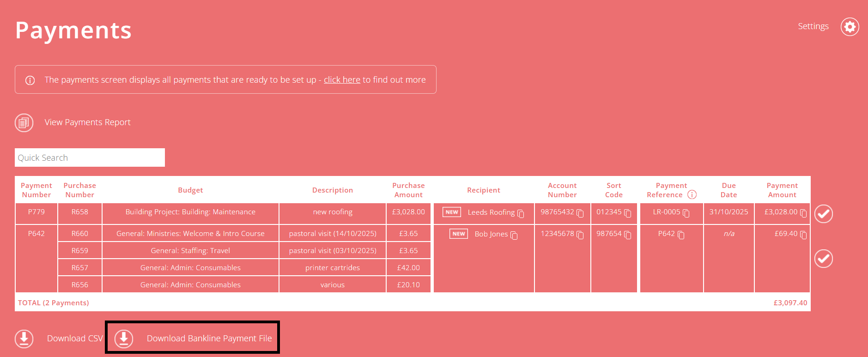Click the Recipient column header
The height and width of the screenshot is (357, 868).
(484, 190)
